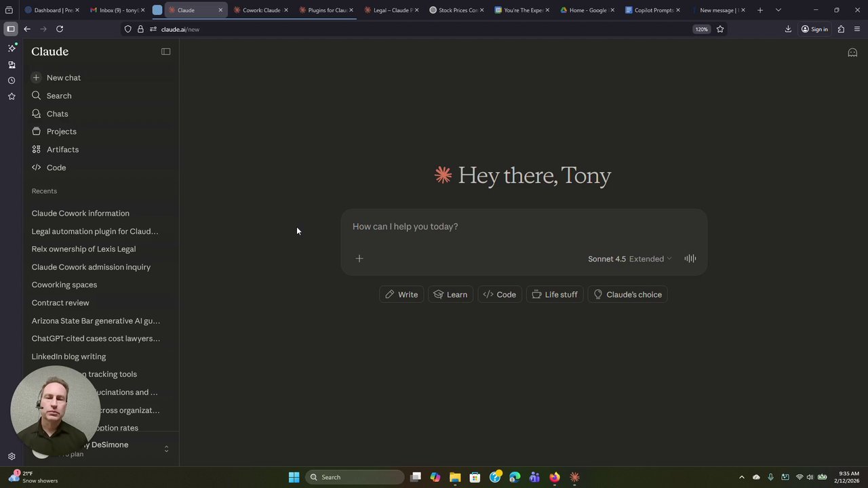Click the Firefox Sign in button

[x=814, y=29]
